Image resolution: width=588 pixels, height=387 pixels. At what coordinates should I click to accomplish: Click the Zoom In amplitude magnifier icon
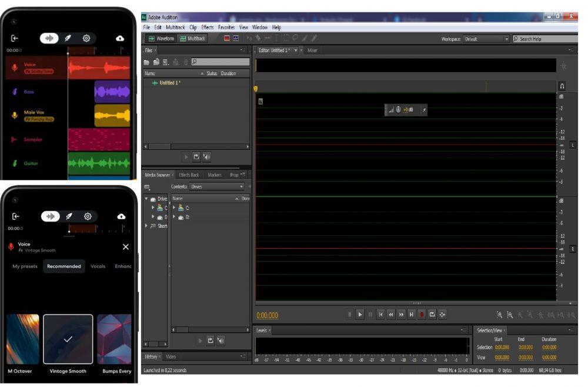(x=499, y=315)
